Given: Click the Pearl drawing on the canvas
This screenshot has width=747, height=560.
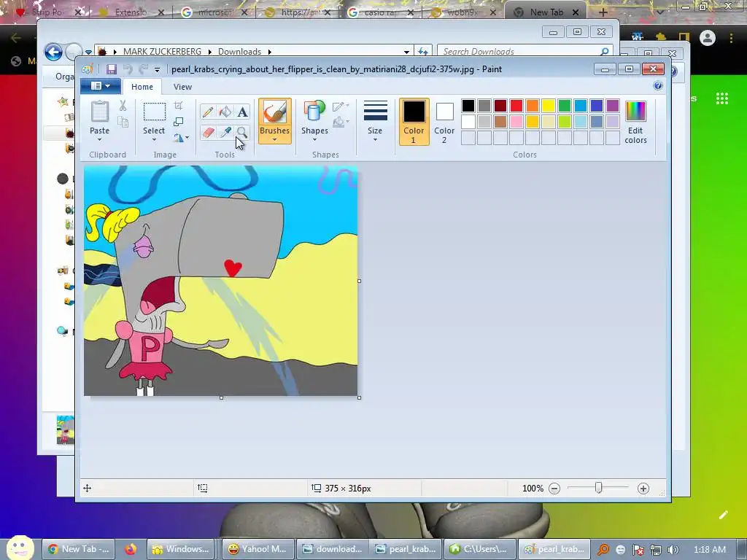Looking at the screenshot, I should pyautogui.click(x=220, y=281).
